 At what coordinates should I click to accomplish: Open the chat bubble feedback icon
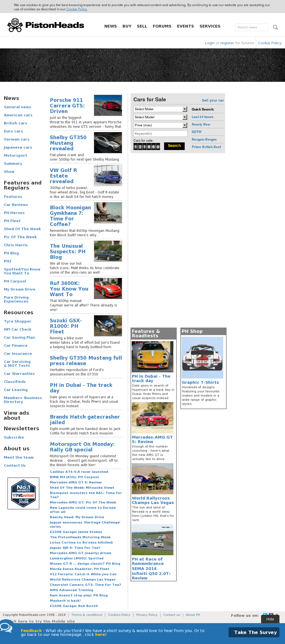[x=6, y=627]
